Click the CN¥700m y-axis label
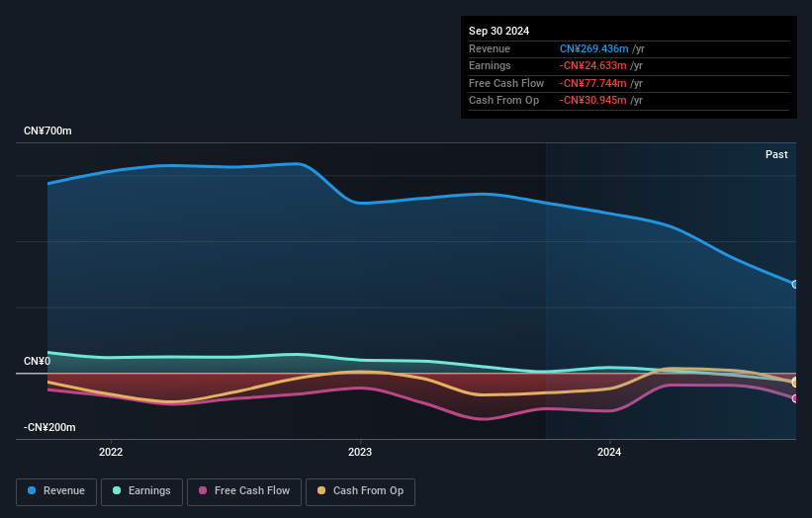 tap(47, 130)
